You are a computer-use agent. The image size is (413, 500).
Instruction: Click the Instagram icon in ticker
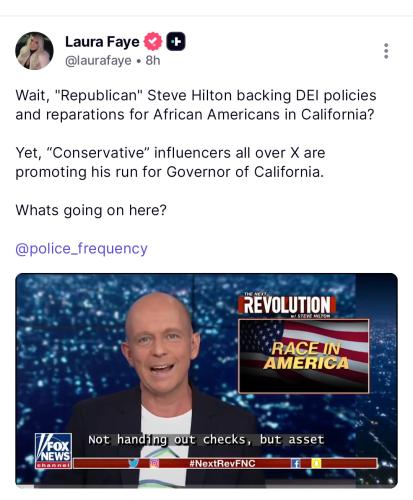click(x=154, y=463)
